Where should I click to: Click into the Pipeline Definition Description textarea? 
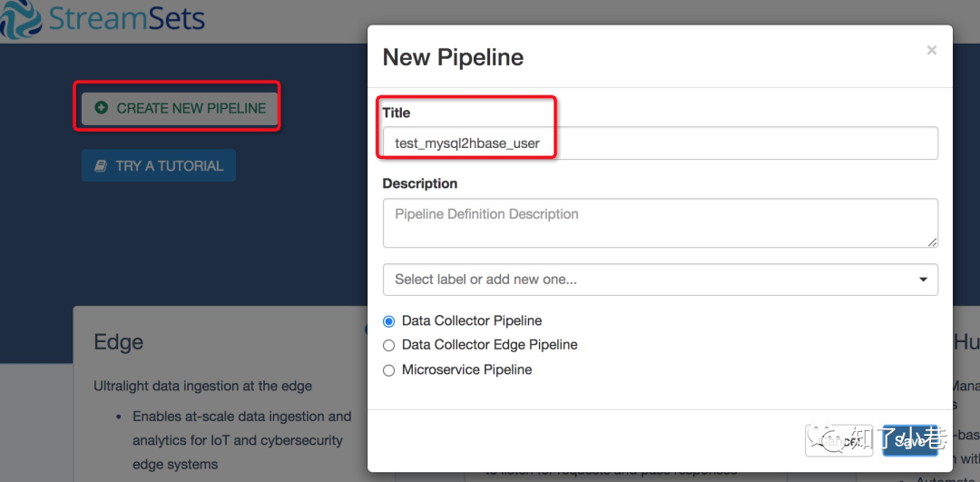[x=660, y=222]
